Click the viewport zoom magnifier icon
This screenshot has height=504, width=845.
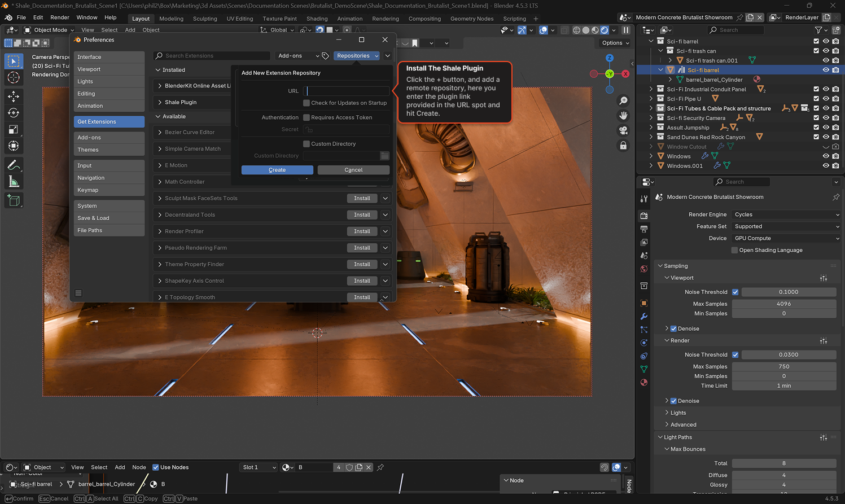(623, 100)
